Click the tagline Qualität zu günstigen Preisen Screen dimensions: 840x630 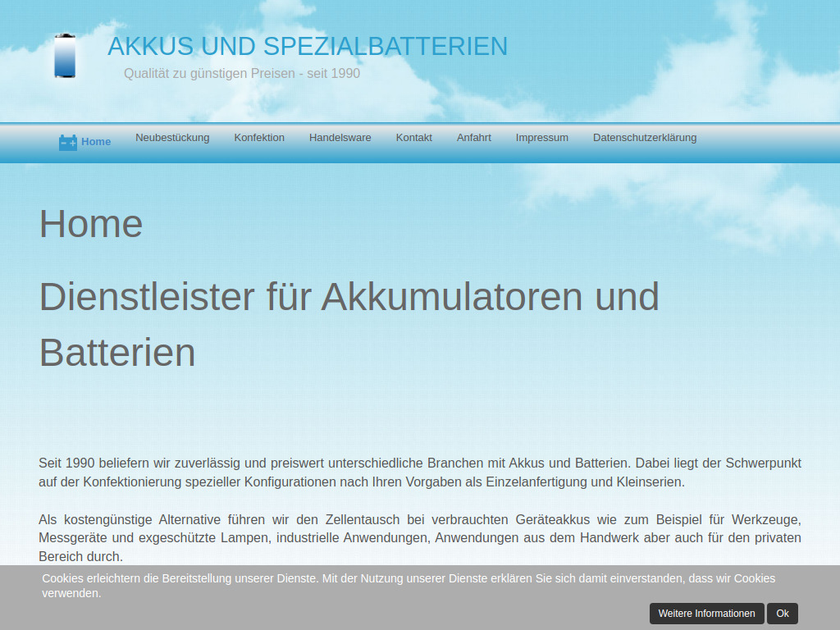pos(241,73)
